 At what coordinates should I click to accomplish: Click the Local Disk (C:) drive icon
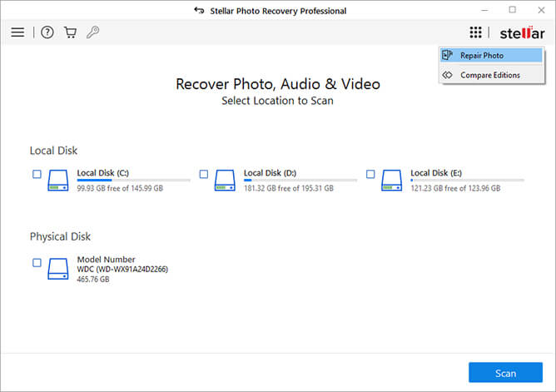(58, 180)
